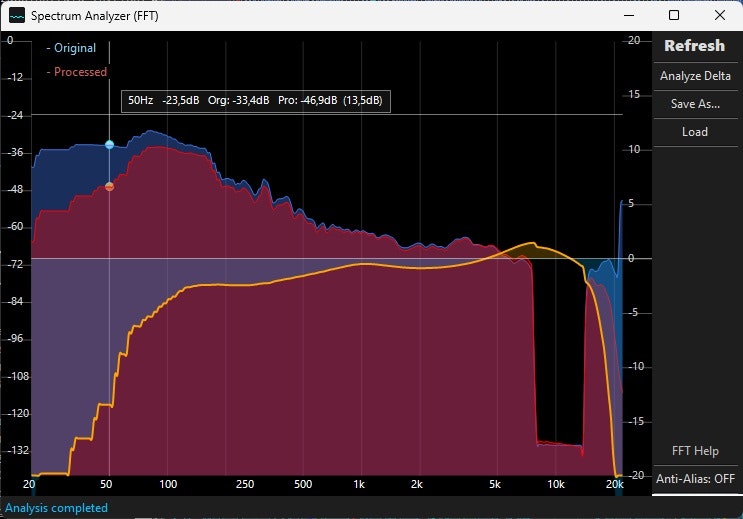Load a saved spectrum
The height and width of the screenshot is (519, 743).
point(695,132)
